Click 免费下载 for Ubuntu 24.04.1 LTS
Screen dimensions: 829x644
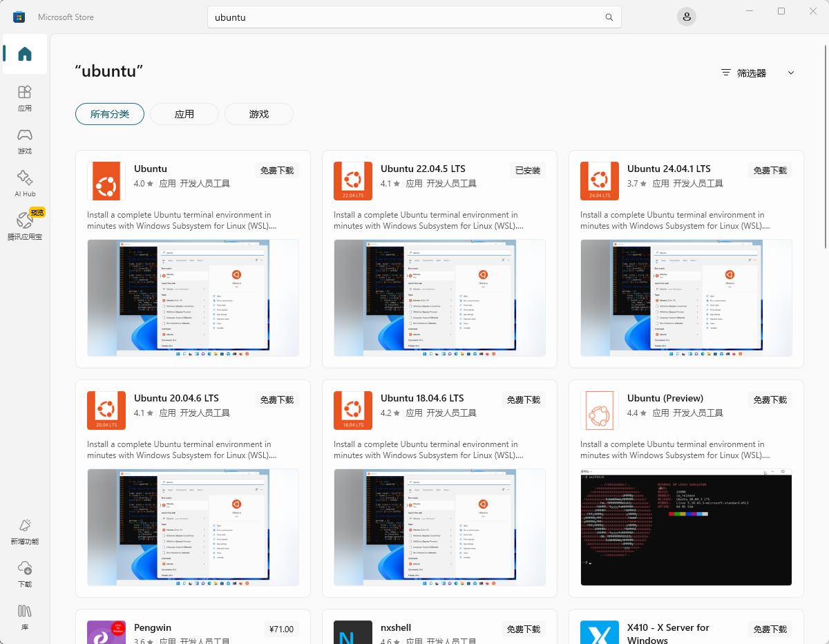coord(770,170)
